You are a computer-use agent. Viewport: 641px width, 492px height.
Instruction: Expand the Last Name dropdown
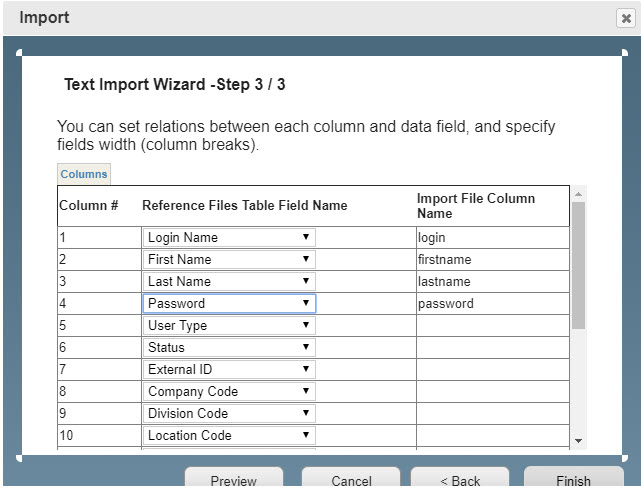point(229,282)
